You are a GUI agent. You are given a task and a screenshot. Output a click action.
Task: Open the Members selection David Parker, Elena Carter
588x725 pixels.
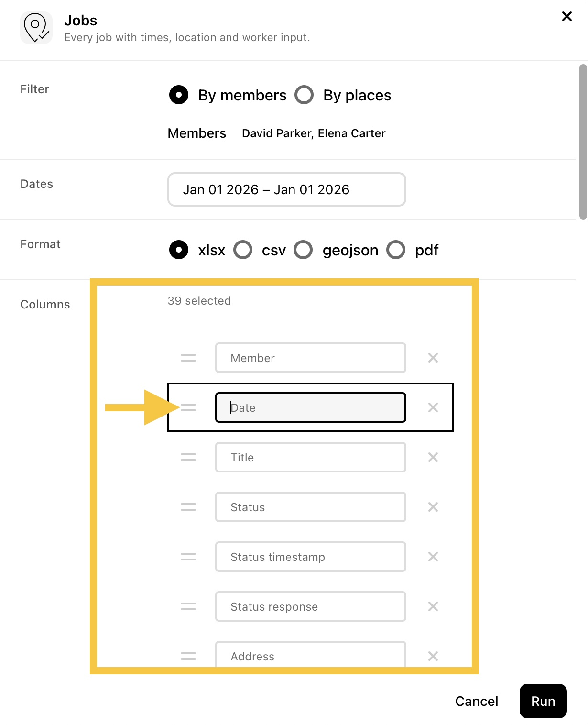[314, 133]
